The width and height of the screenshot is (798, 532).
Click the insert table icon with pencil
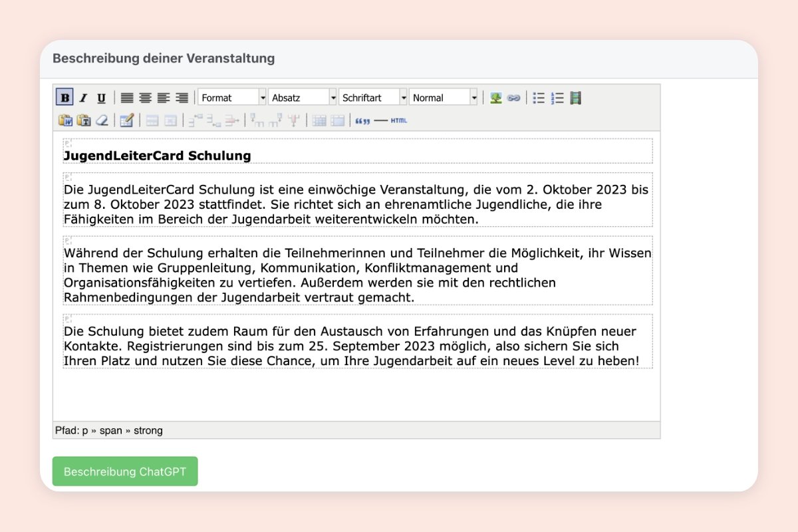[x=126, y=120]
